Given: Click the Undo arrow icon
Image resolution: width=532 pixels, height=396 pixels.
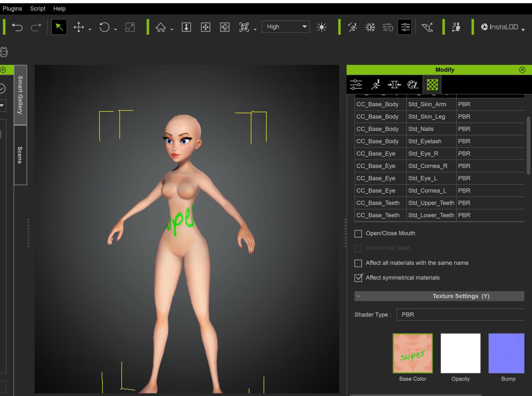Looking at the screenshot, I should pos(17,27).
